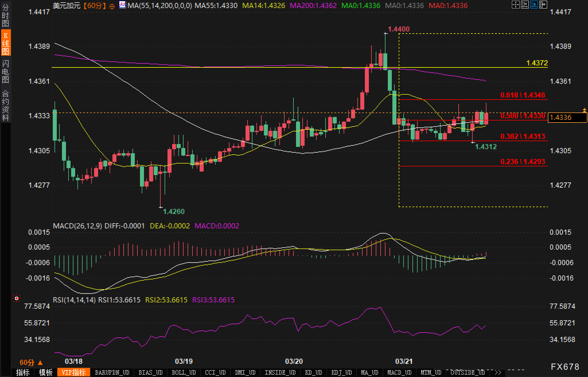Apply the MACD_UD indicator

(399, 372)
